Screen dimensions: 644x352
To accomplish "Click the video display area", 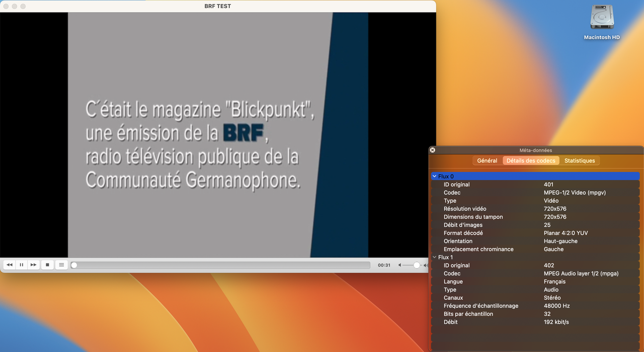I will pos(218,135).
